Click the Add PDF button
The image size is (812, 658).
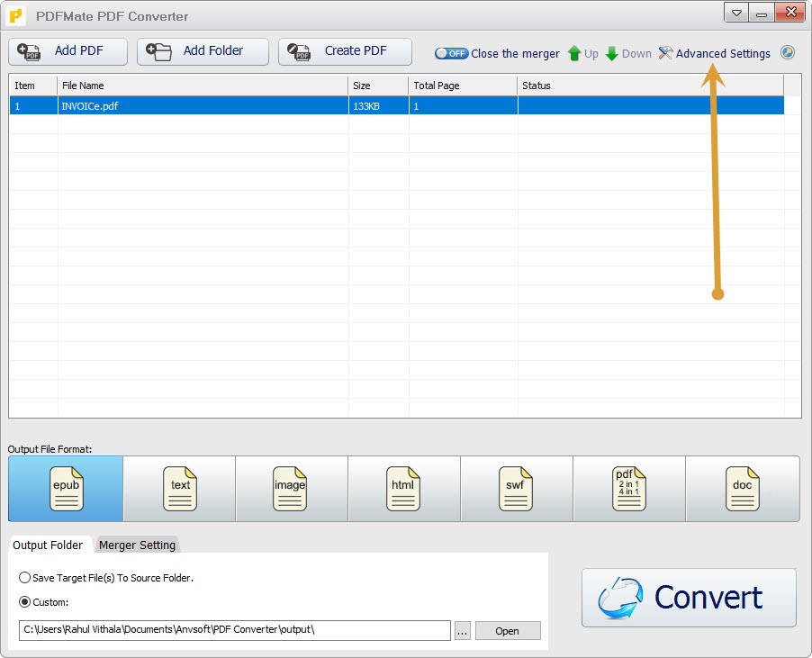[68, 52]
